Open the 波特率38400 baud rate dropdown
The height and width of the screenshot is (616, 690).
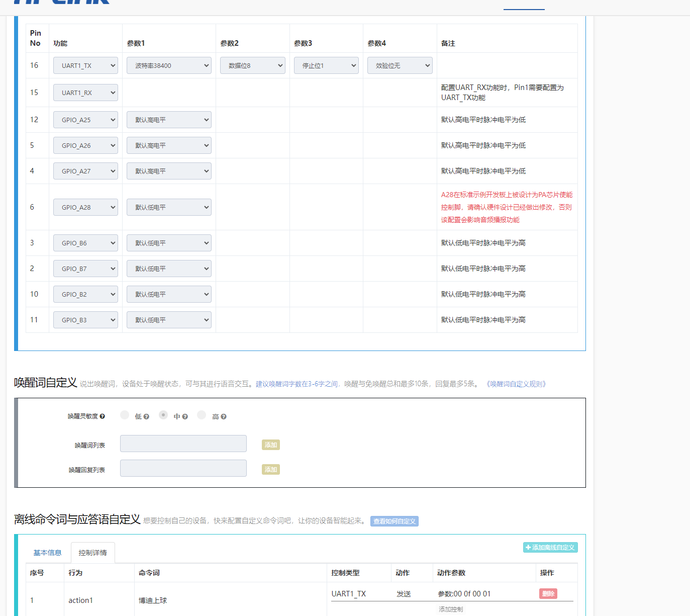[169, 65]
